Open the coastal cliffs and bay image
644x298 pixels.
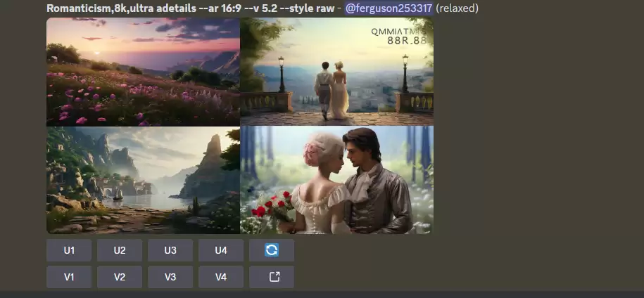[x=143, y=180]
